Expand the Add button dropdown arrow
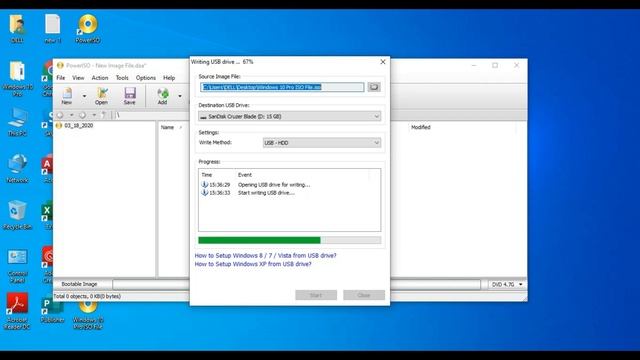 [180, 96]
